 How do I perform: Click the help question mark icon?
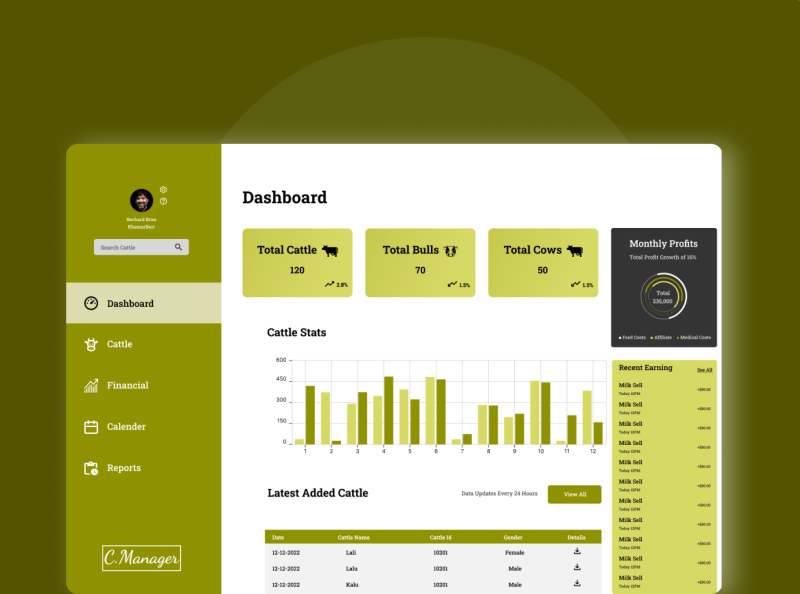(163, 201)
